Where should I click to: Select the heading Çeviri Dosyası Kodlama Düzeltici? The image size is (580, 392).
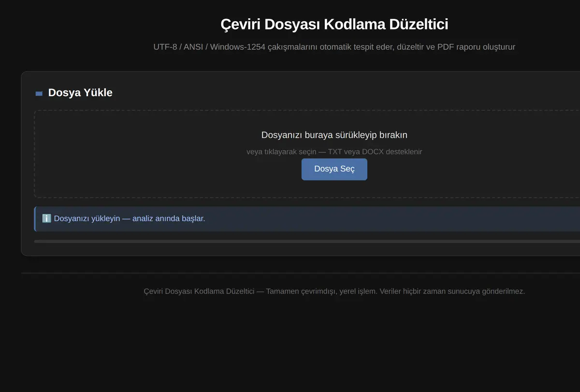click(334, 24)
